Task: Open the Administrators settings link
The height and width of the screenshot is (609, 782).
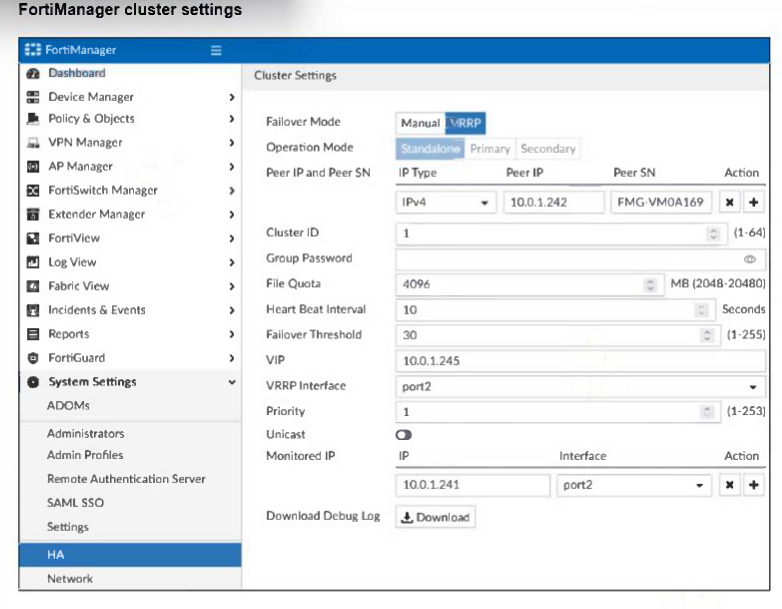Action: pos(86,434)
